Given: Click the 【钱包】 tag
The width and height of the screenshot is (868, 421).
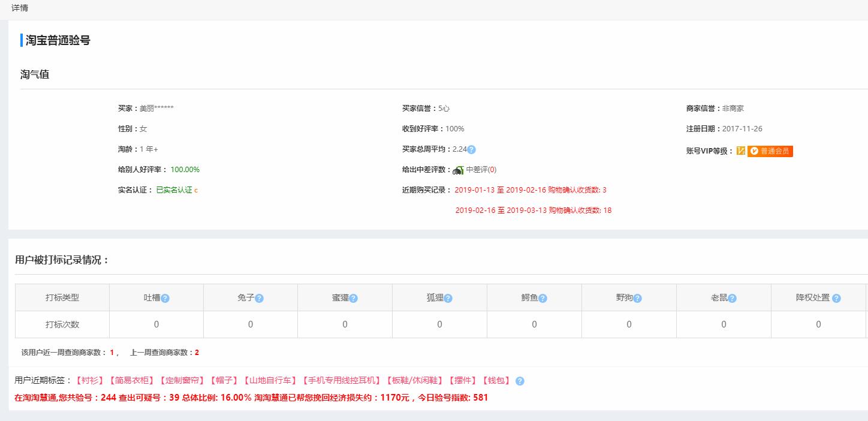Looking at the screenshot, I should [496, 381].
